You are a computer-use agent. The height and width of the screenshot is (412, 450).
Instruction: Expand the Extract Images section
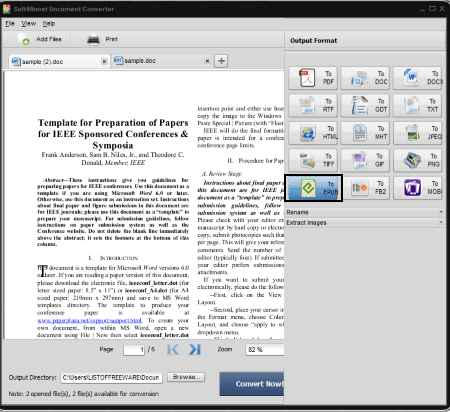point(365,222)
